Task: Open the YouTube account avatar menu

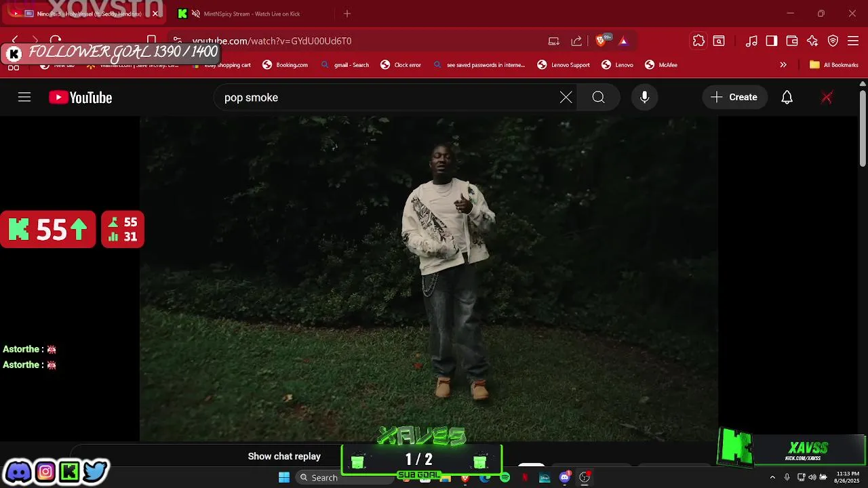Action: tap(827, 98)
